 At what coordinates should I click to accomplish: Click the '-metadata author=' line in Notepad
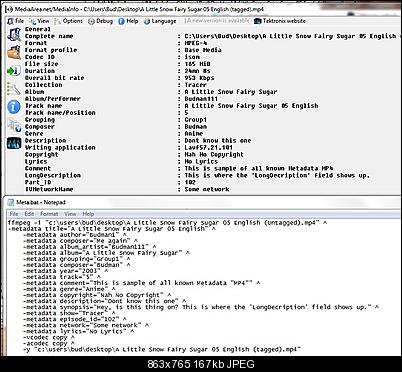click(75, 235)
